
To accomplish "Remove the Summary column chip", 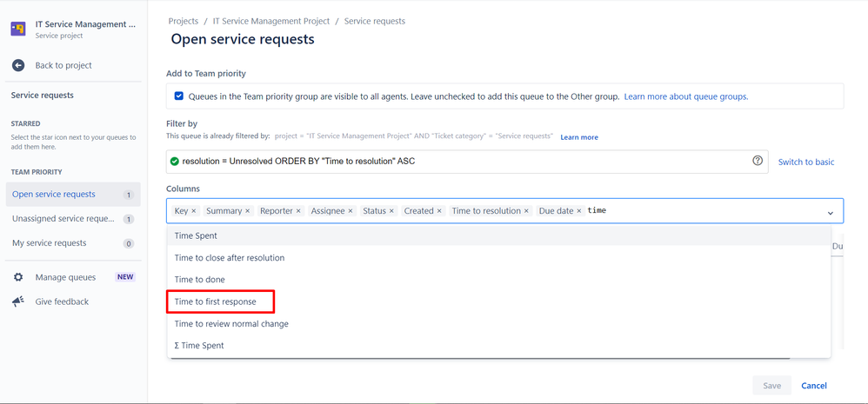I will click(248, 211).
